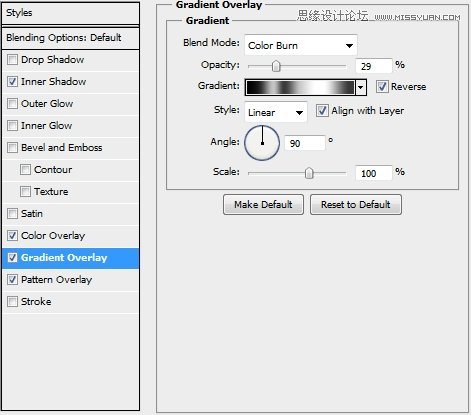
Task: Uncheck the Inner Shadow checkbox
Action: click(x=12, y=82)
